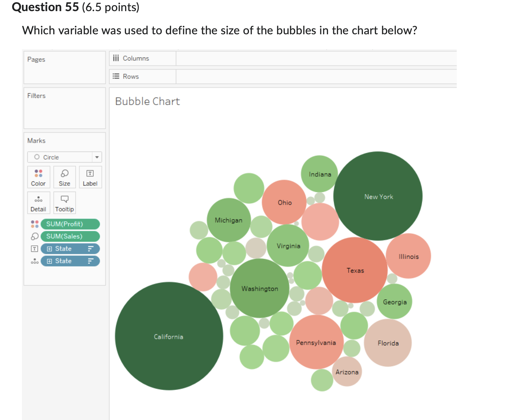Open the Tooltip marks card
The height and width of the screenshot is (420, 525).
point(64,203)
